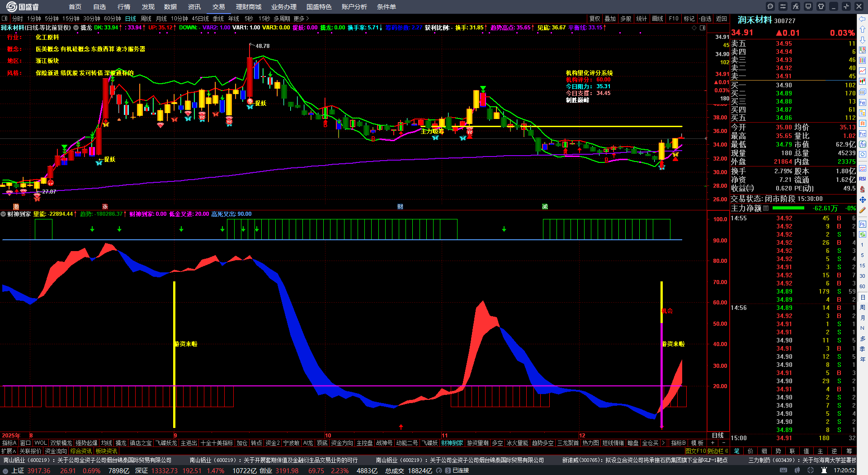Click the 统计 button
Viewport: 868px width, 475px height.
[x=642, y=19]
